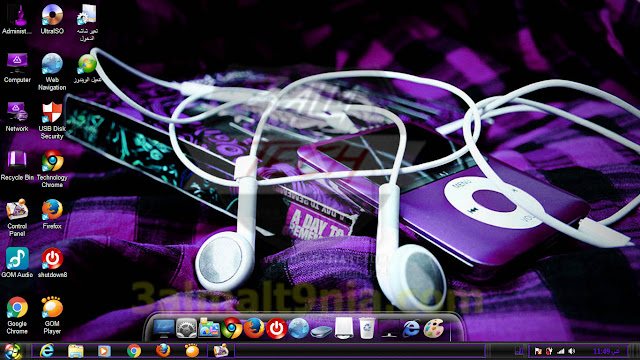
Task: Launch USB Disk Security shortcut
Action: pos(52,120)
